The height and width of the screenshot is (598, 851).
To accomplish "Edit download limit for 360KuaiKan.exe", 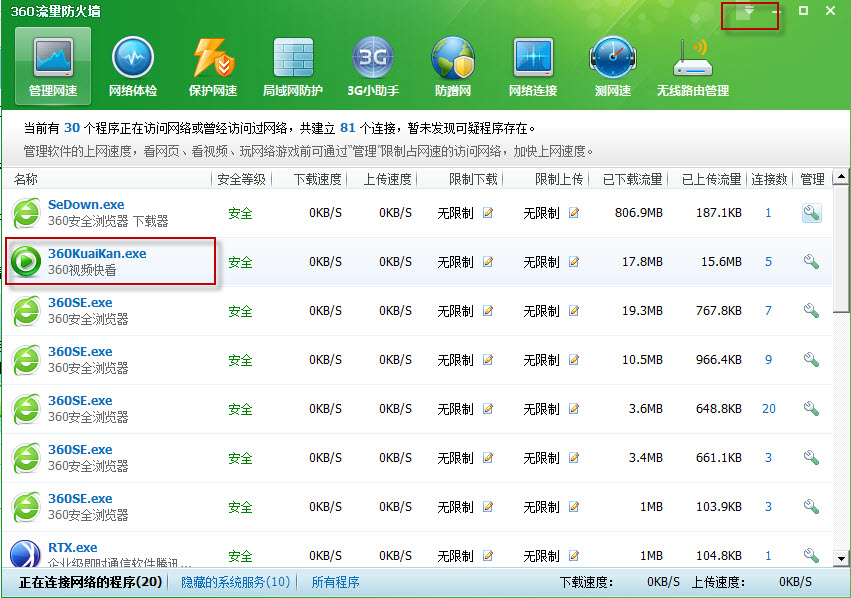I will click(488, 262).
